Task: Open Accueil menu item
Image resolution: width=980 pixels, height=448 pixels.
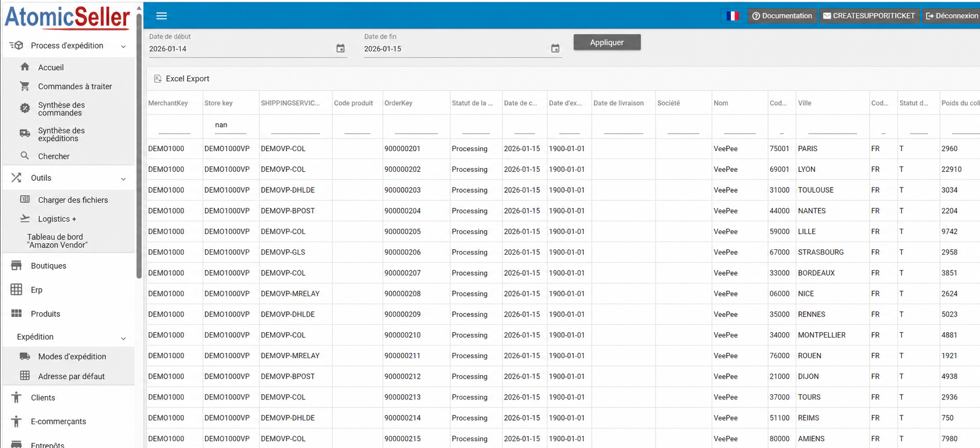Action: [x=51, y=68]
